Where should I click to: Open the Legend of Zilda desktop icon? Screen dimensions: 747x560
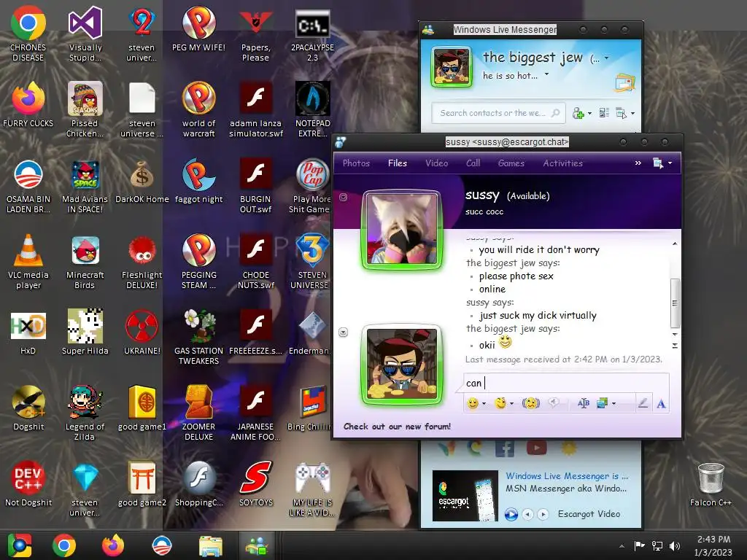click(85, 413)
